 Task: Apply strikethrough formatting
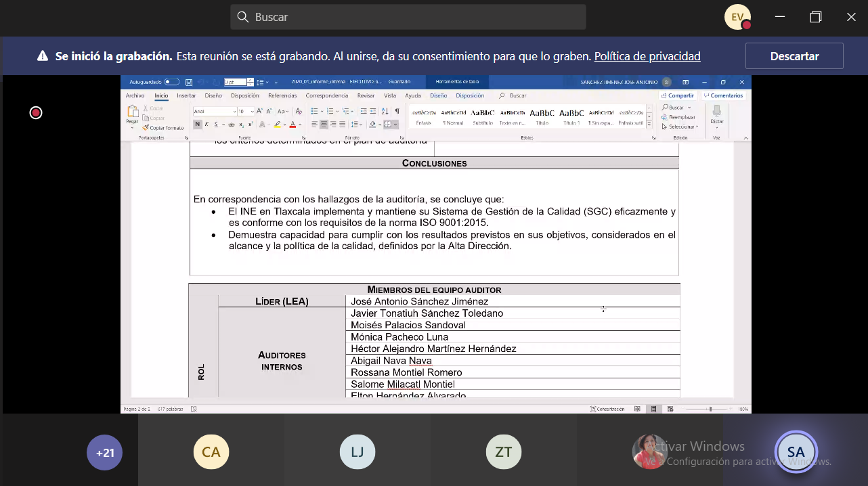pyautogui.click(x=232, y=125)
